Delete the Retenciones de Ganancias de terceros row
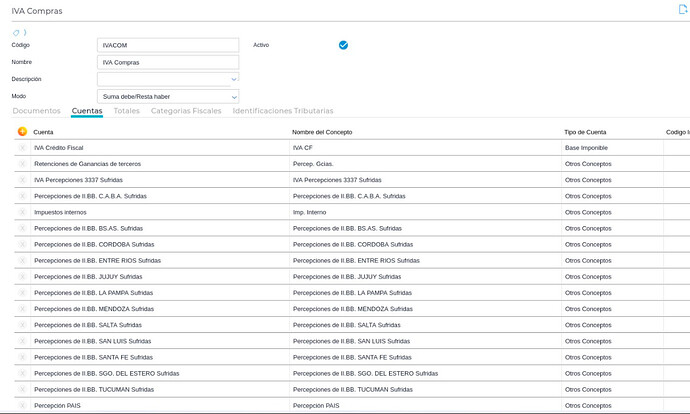The image size is (690, 414). click(x=22, y=164)
